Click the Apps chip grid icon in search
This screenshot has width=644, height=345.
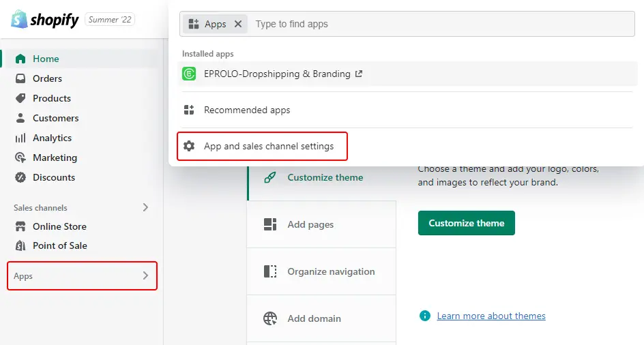[x=194, y=24]
